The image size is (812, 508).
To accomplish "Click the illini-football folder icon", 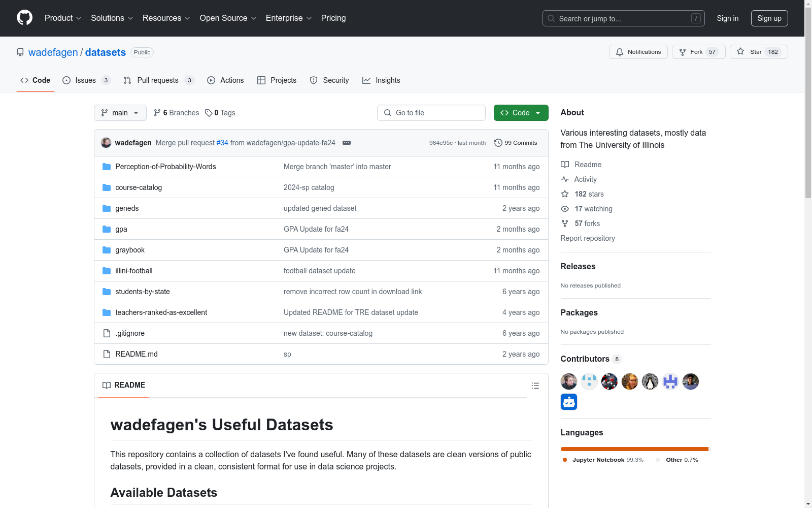I will point(107,271).
